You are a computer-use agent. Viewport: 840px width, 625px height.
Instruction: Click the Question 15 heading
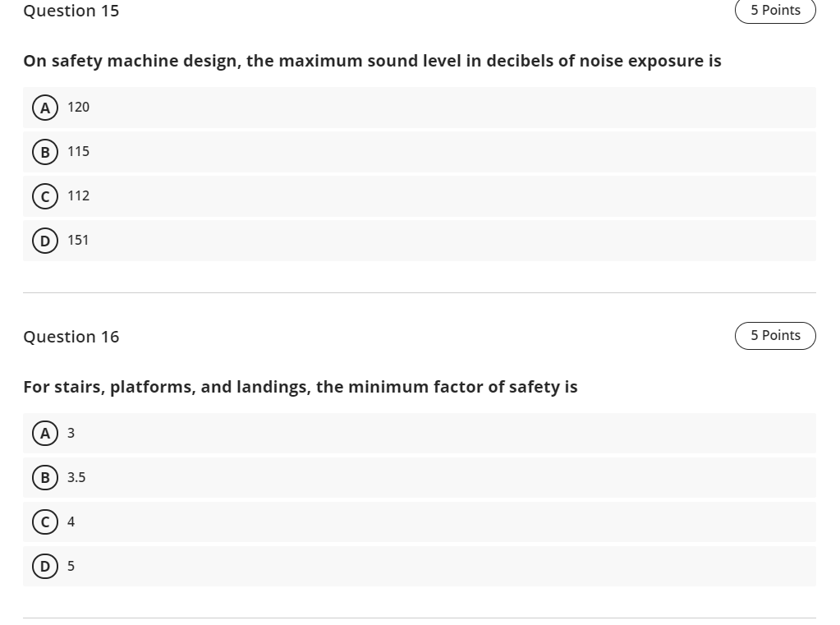point(71,11)
